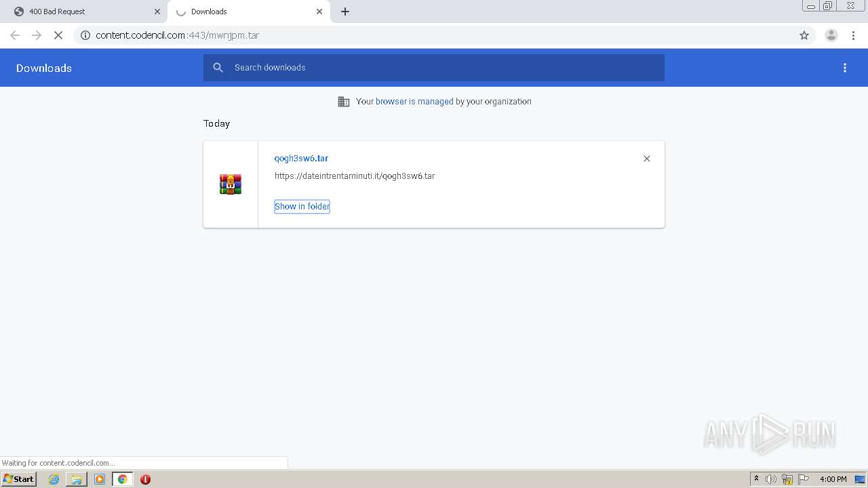Stop loading the page
Image resolution: width=868 pixels, height=488 pixels.
[x=58, y=35]
